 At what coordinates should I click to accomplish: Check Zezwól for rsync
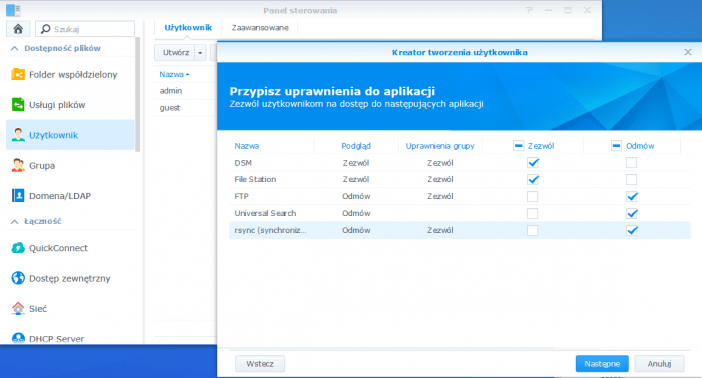point(533,231)
